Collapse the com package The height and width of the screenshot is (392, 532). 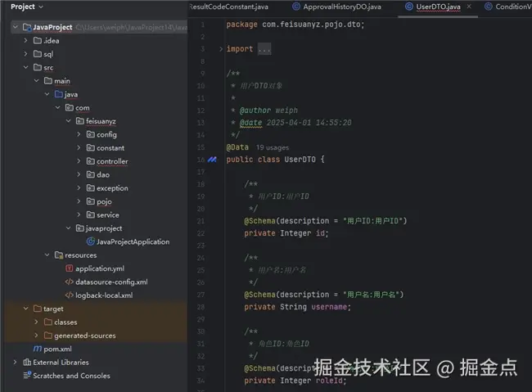tap(57, 107)
